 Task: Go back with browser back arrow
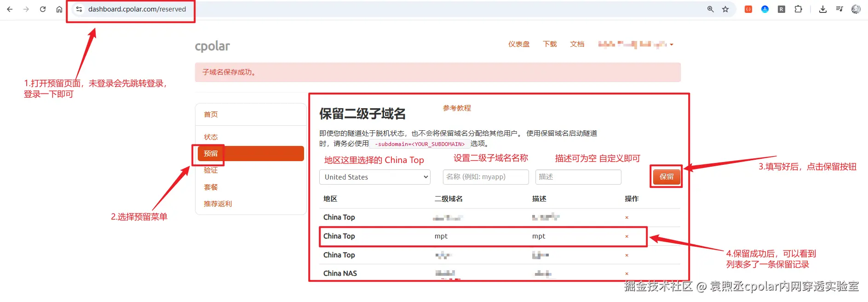pos(10,9)
